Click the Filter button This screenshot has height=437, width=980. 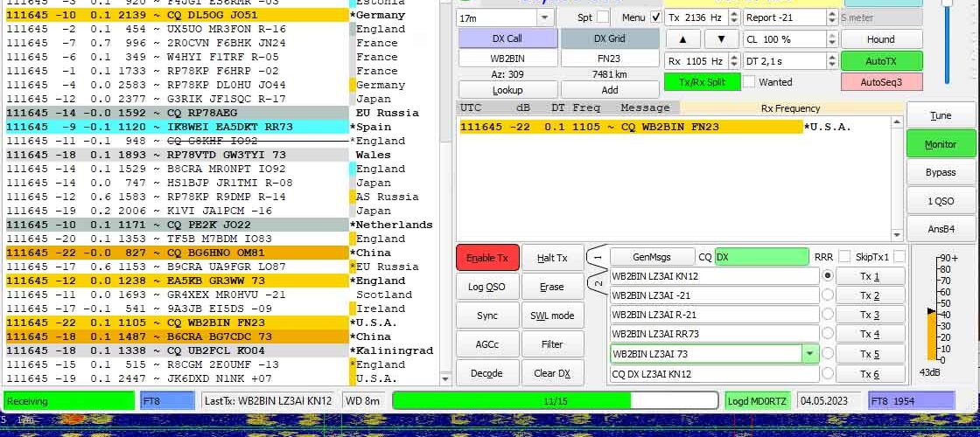[552, 344]
